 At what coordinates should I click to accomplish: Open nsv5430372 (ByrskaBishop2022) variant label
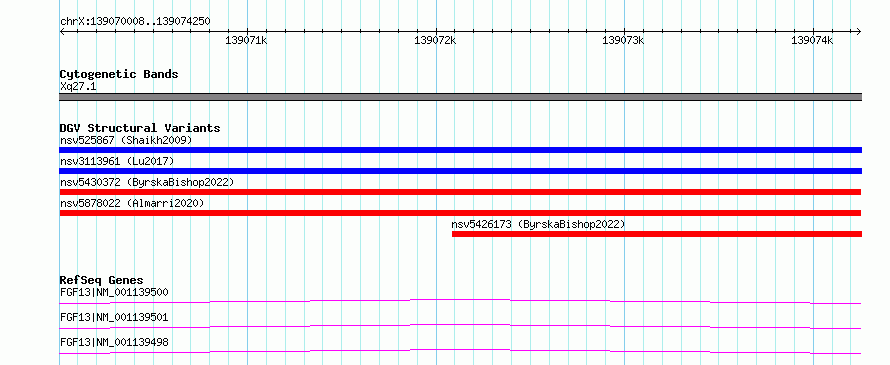coord(147,182)
